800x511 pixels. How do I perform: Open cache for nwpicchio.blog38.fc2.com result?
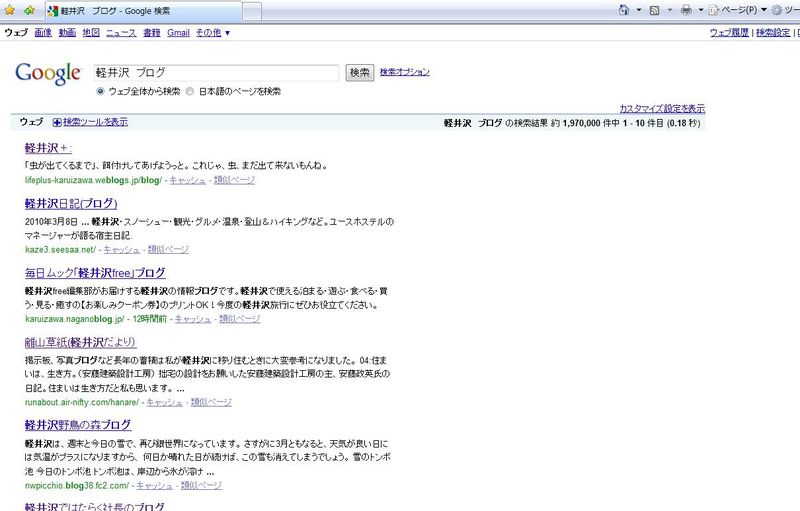pos(155,486)
